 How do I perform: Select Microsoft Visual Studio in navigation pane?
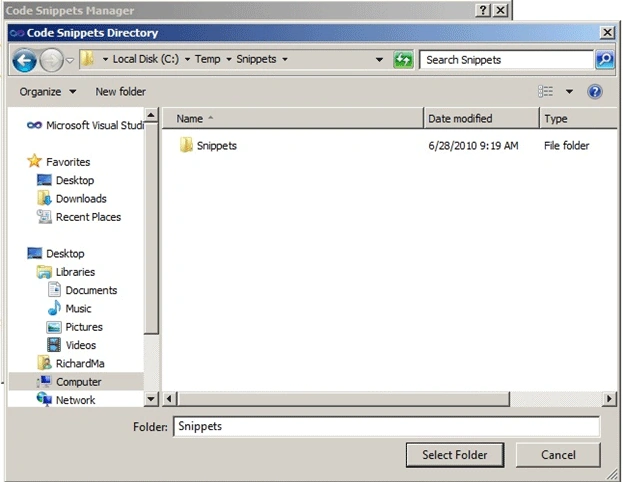point(95,125)
